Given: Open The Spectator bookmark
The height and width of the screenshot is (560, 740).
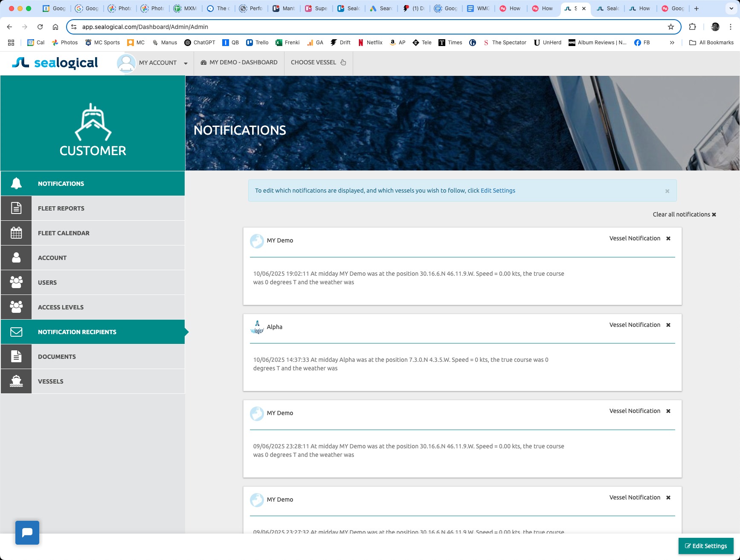Looking at the screenshot, I should click(505, 43).
